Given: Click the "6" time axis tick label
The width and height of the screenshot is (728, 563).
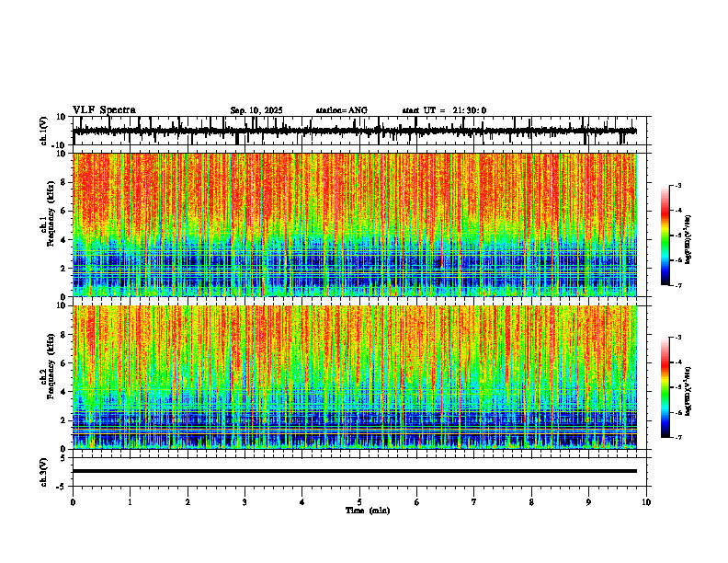Looking at the screenshot, I should pos(416,502).
